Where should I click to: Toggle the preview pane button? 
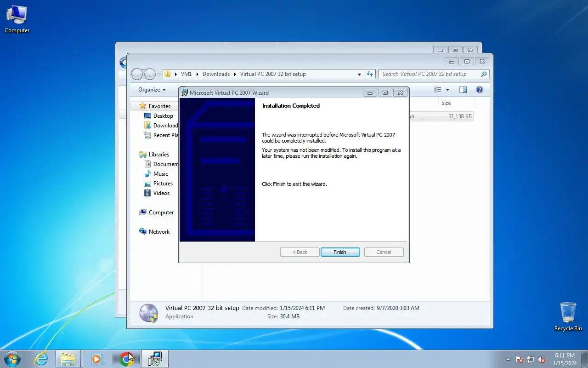tap(463, 90)
